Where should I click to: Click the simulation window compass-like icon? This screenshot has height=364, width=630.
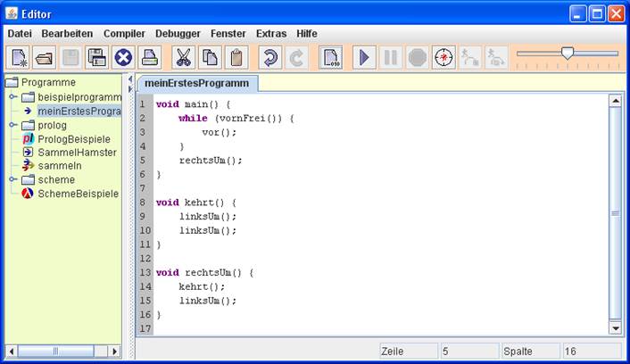point(443,58)
